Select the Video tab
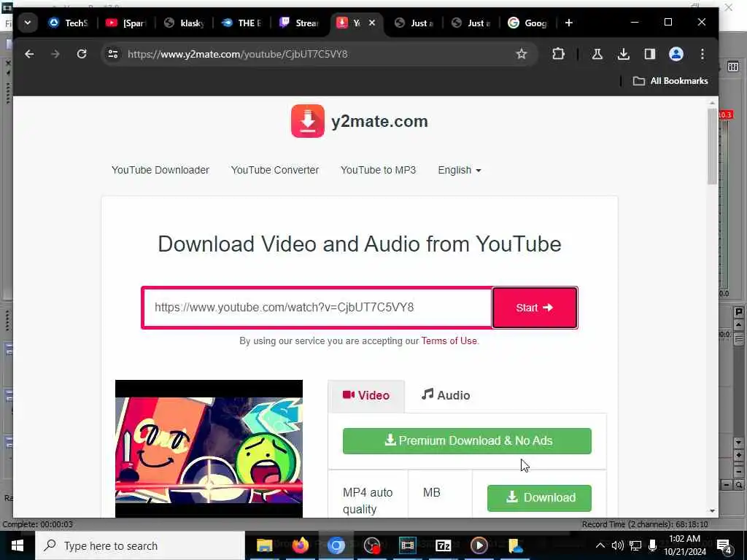The image size is (747, 560). click(x=366, y=395)
